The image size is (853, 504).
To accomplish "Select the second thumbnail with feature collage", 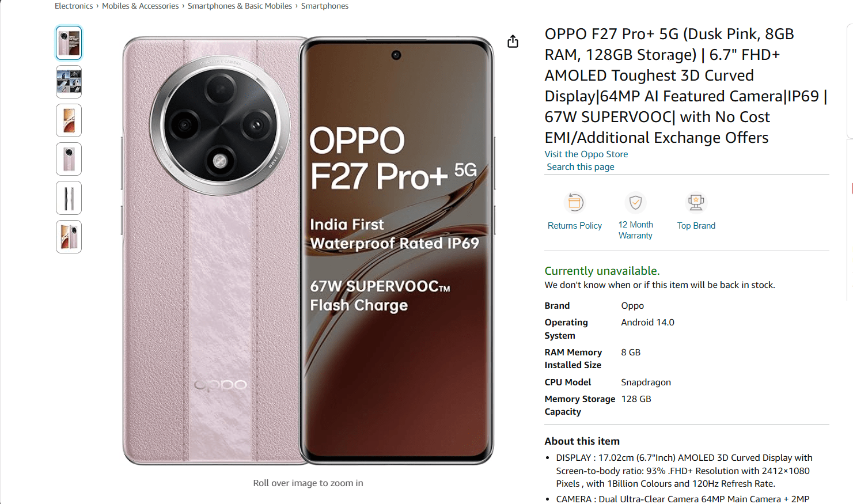I will (x=69, y=82).
